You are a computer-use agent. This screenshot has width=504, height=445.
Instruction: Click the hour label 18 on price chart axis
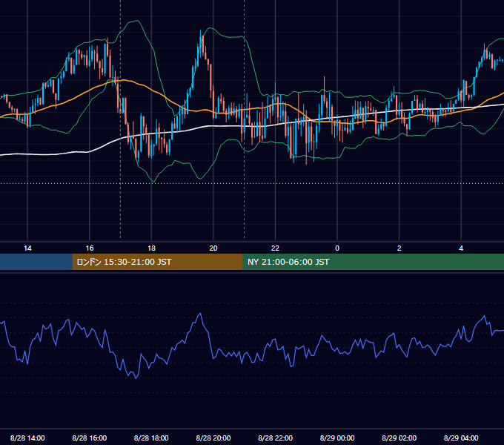[x=151, y=248]
